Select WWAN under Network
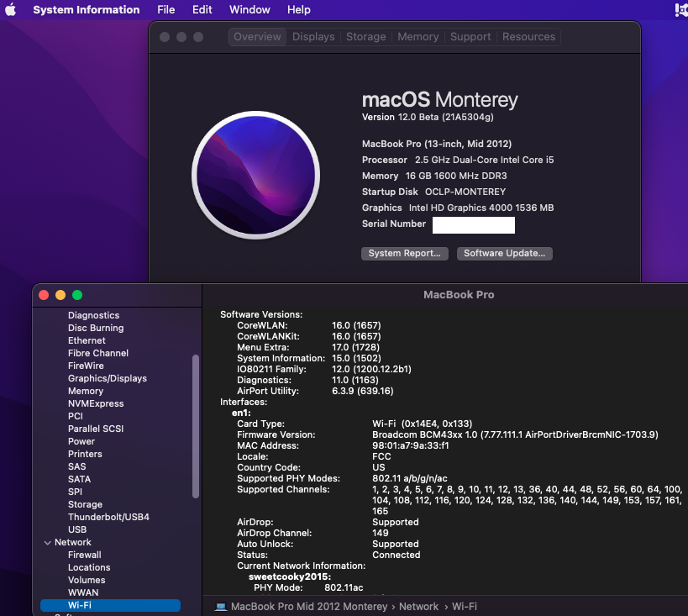This screenshot has height=616, width=688. coord(83,592)
